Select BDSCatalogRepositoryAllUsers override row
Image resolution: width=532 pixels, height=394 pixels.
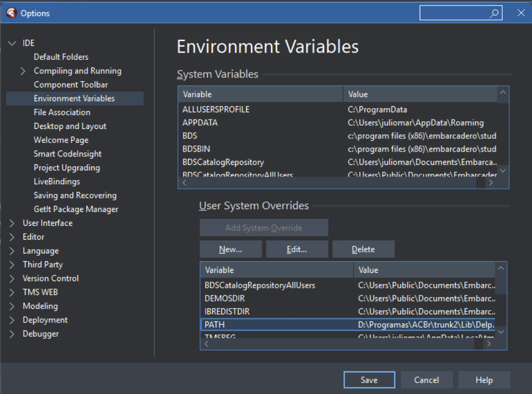pos(348,286)
